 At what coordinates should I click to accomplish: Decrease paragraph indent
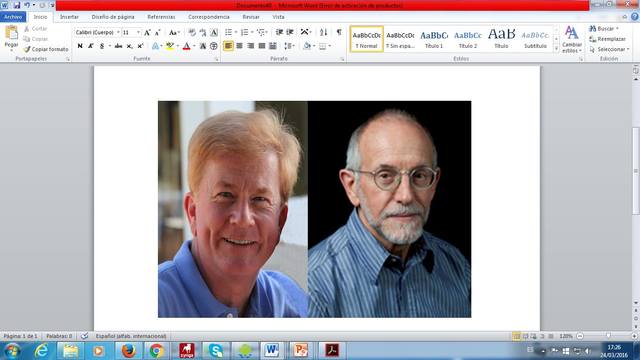(279, 32)
